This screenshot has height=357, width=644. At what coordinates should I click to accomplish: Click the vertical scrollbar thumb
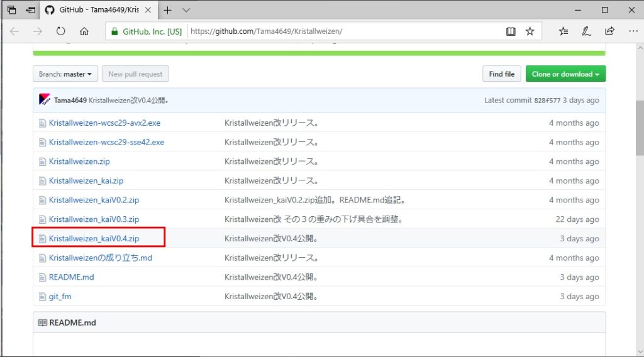click(640, 128)
